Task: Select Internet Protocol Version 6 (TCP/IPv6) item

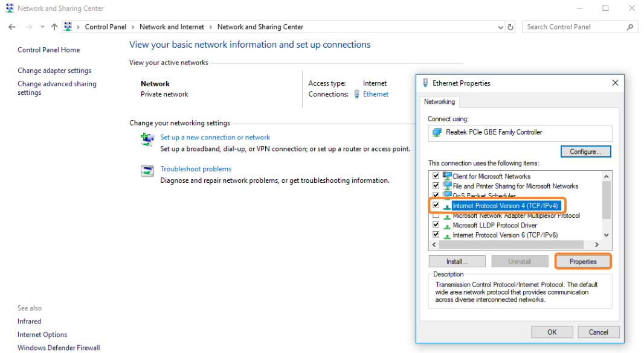Action: pyautogui.click(x=505, y=235)
